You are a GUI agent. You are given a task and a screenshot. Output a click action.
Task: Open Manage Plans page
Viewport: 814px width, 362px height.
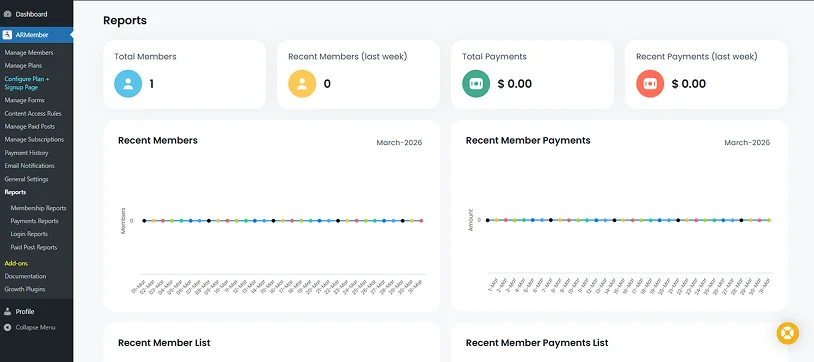[23, 65]
